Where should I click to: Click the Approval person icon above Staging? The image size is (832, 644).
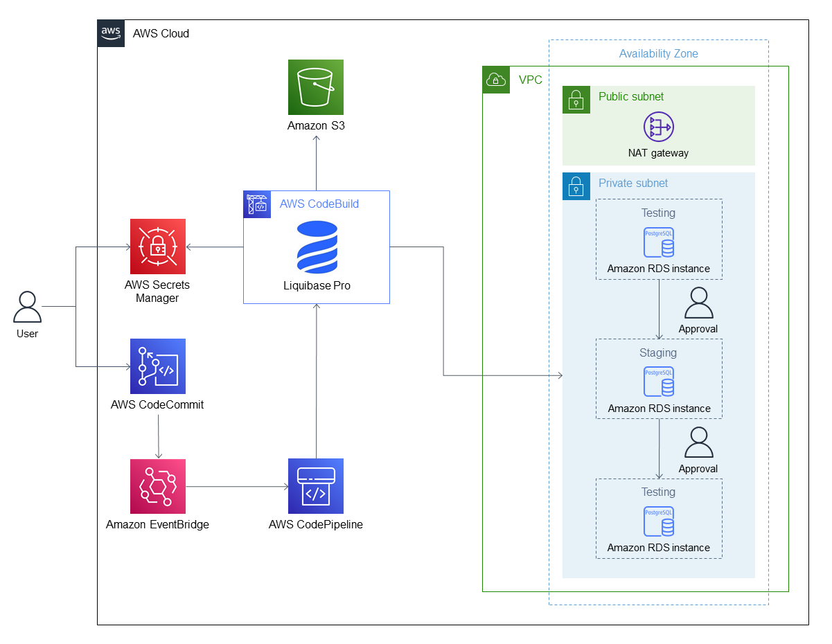tap(698, 303)
